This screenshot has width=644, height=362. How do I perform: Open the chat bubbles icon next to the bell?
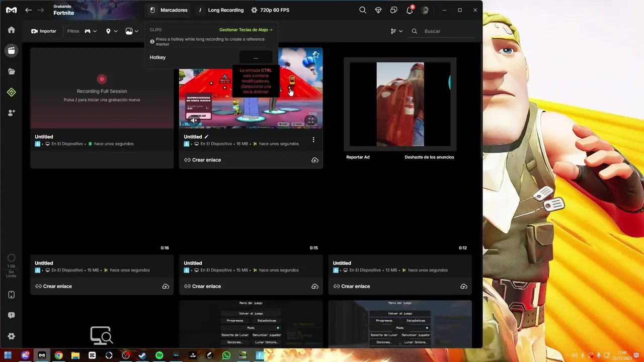394,10
